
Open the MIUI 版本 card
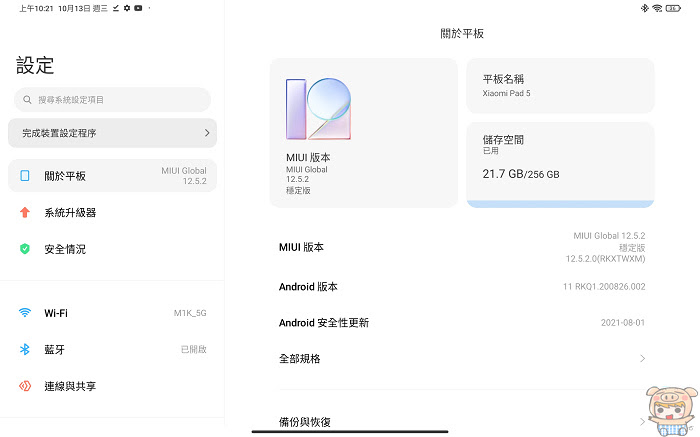[x=364, y=133]
